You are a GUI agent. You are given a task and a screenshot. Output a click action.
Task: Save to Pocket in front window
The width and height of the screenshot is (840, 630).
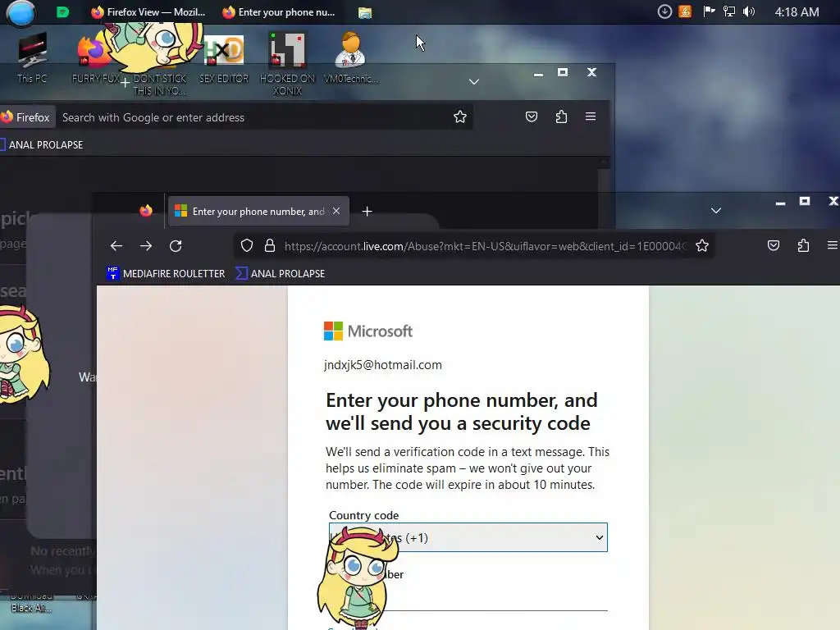click(773, 245)
